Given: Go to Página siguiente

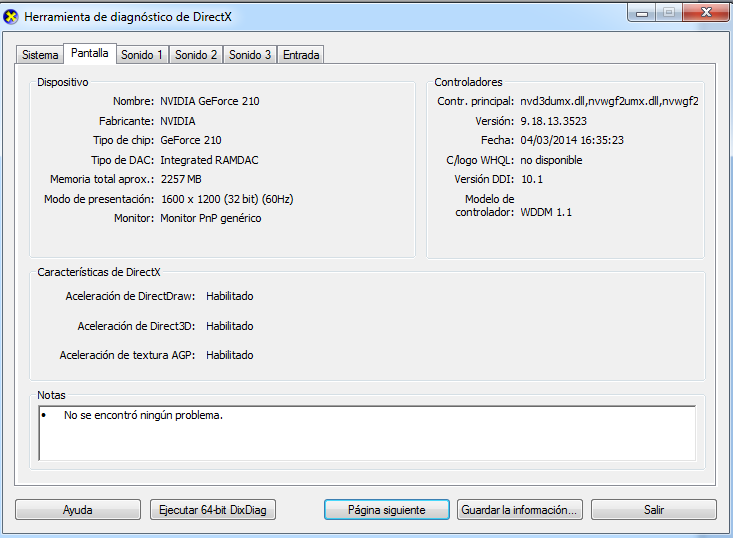Looking at the screenshot, I should (387, 509).
